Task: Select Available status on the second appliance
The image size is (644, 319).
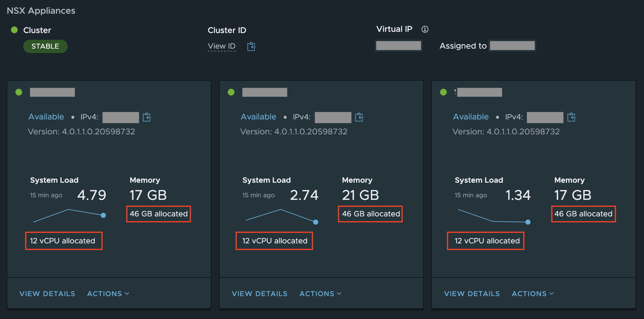Action: [x=258, y=117]
